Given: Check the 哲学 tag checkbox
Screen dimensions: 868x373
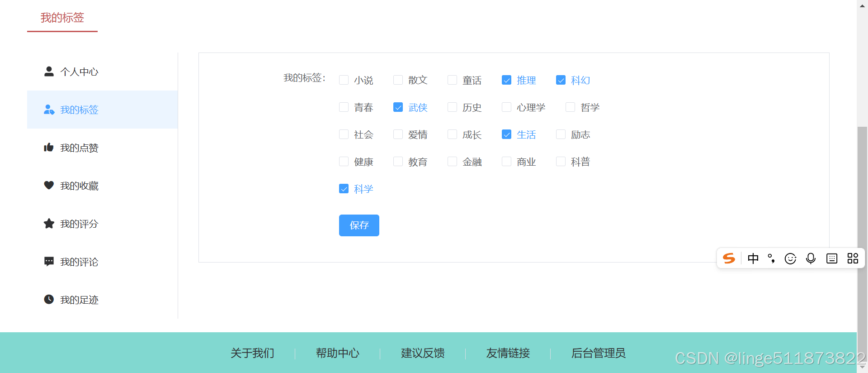Looking at the screenshot, I should click(x=570, y=107).
